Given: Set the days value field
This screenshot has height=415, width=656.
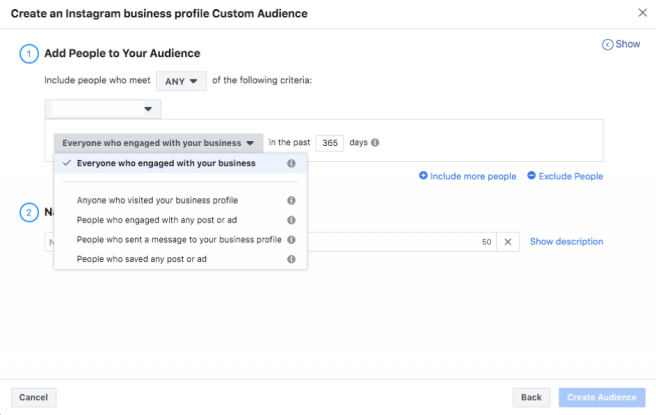Looking at the screenshot, I should tap(330, 143).
